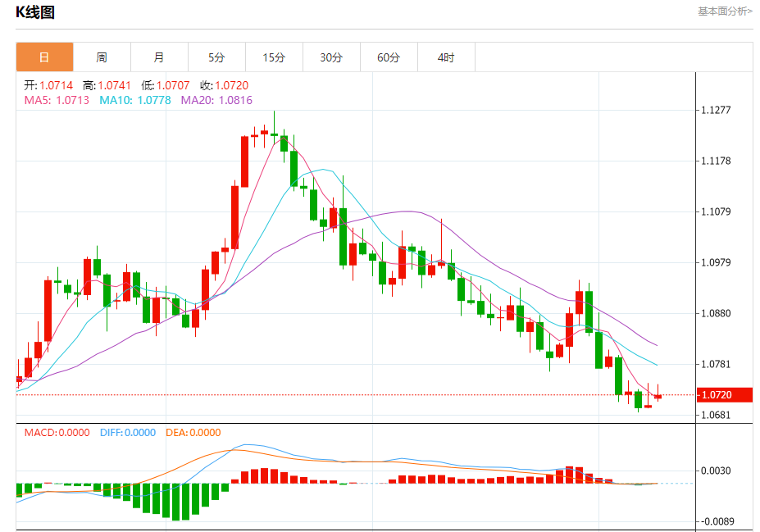This screenshot has height=532, width=760.
Task: Click the DIFF value label
Action: click(x=128, y=433)
